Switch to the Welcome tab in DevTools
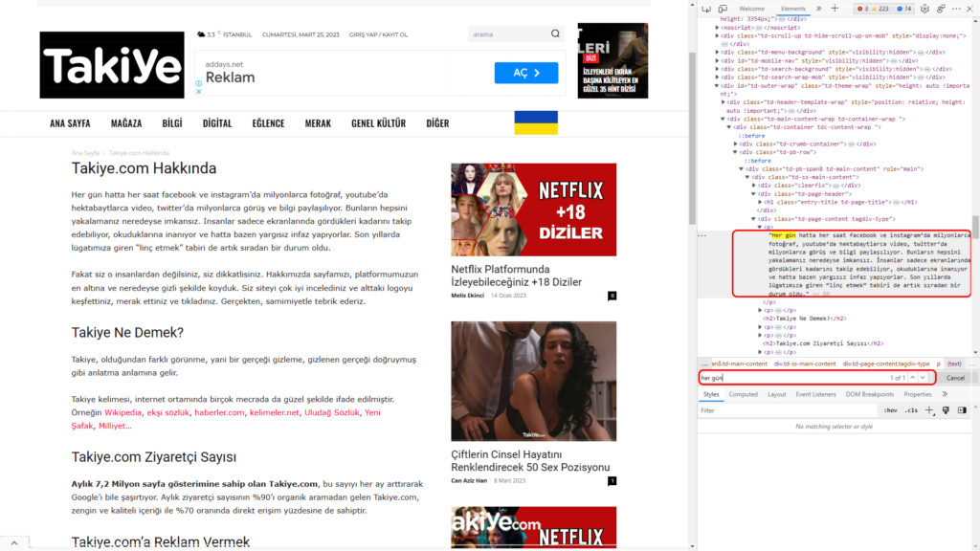Viewport: 980px width, 551px height. coord(751,9)
